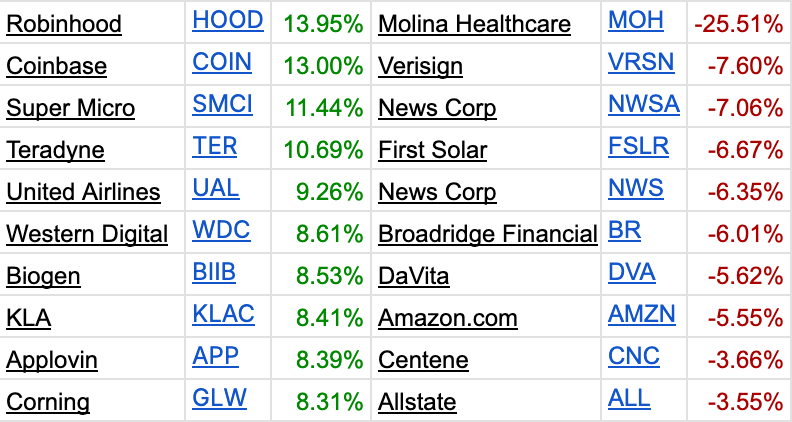The width and height of the screenshot is (792, 422).
Task: Open the KLAC ticker link
Action: tap(223, 314)
